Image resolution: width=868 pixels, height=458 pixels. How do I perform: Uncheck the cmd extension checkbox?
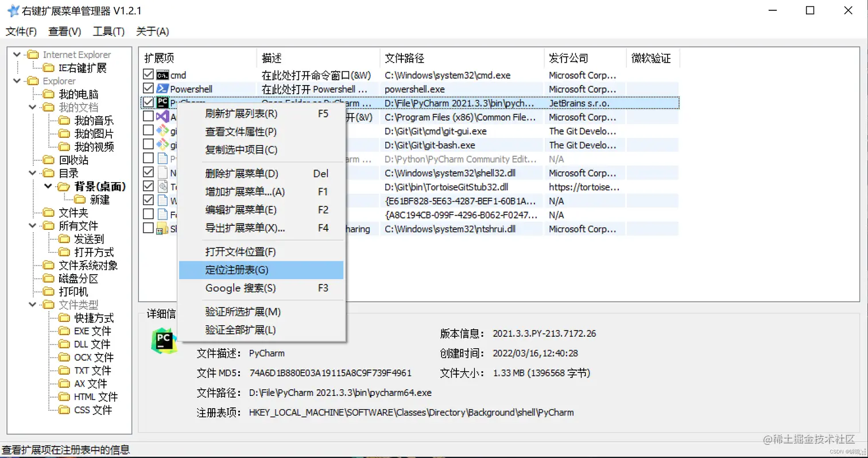pos(148,75)
